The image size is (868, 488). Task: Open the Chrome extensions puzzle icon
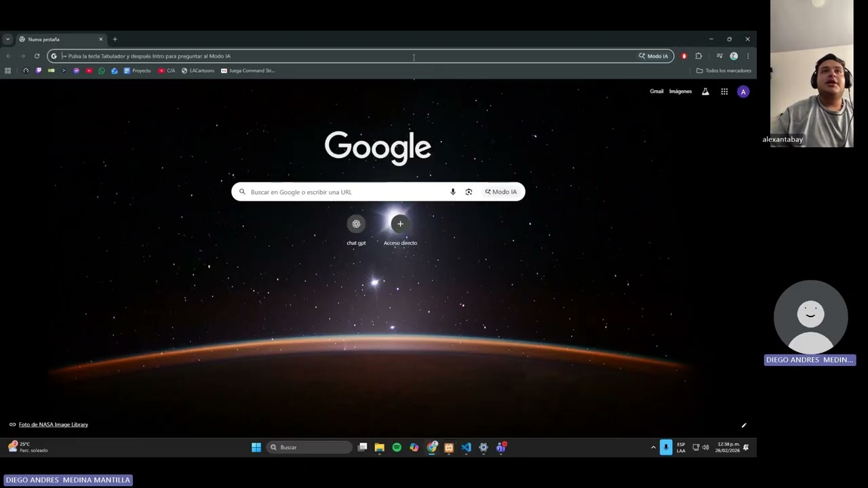698,56
